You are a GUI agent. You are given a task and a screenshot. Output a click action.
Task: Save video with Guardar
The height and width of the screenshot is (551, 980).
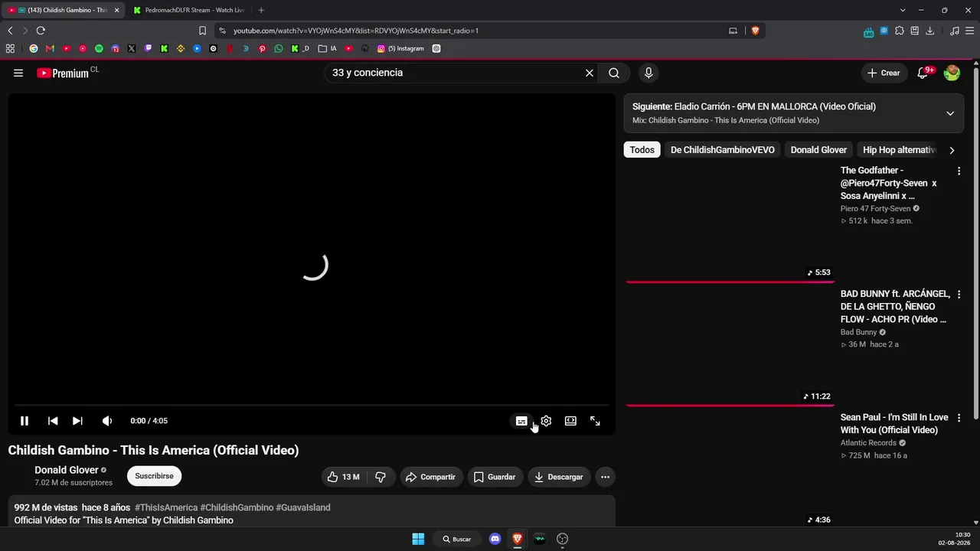pos(495,477)
